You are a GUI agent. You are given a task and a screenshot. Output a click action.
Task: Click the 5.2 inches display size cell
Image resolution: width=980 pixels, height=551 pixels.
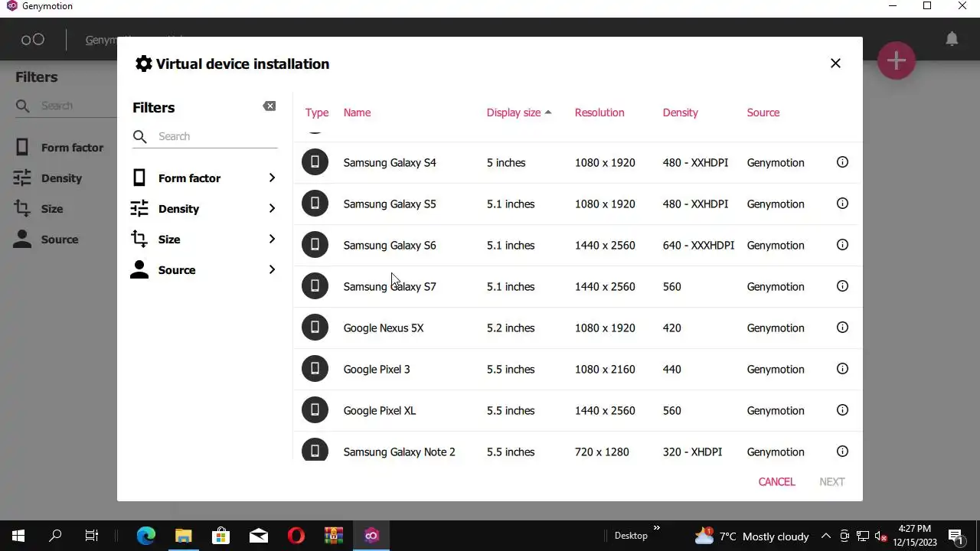pyautogui.click(x=511, y=328)
